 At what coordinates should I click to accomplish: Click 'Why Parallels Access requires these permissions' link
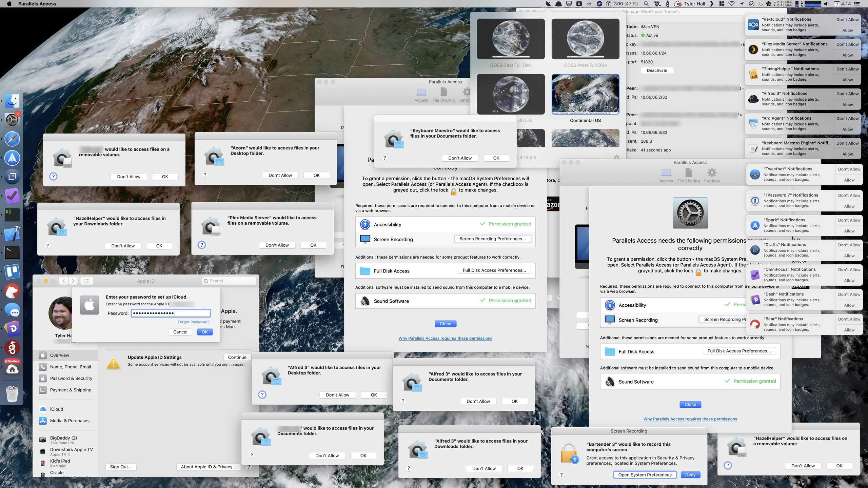pos(445,339)
